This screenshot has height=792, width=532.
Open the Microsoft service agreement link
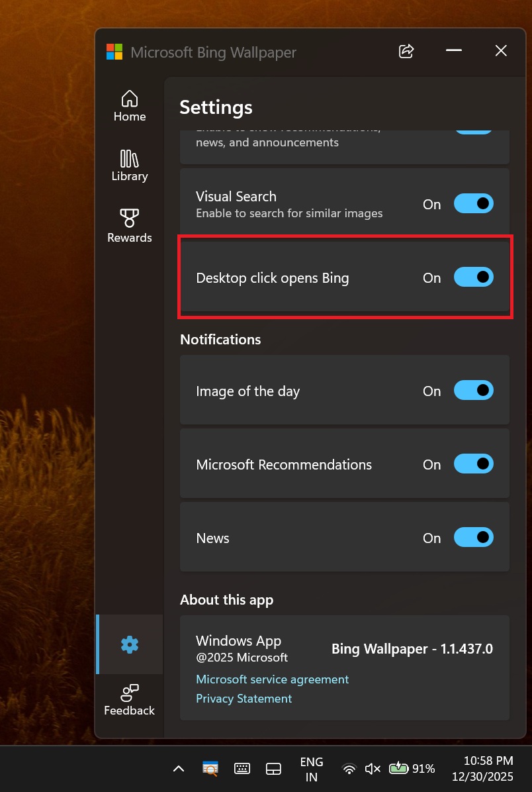point(272,679)
